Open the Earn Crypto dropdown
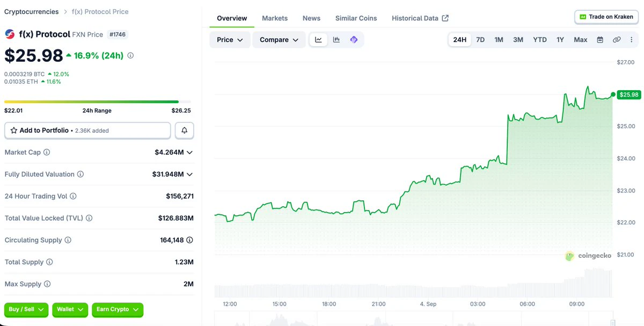Viewport: 644px width, 326px height. [118, 310]
